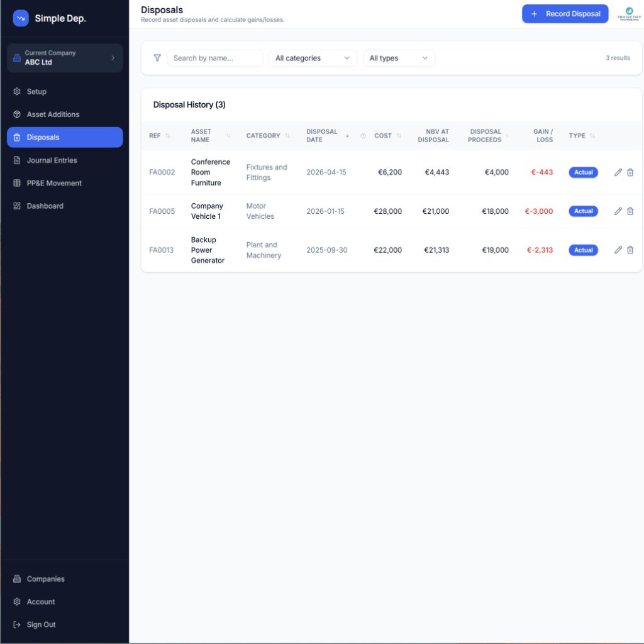Sort table by Type arrows
The image size is (644, 644).
coord(592,136)
